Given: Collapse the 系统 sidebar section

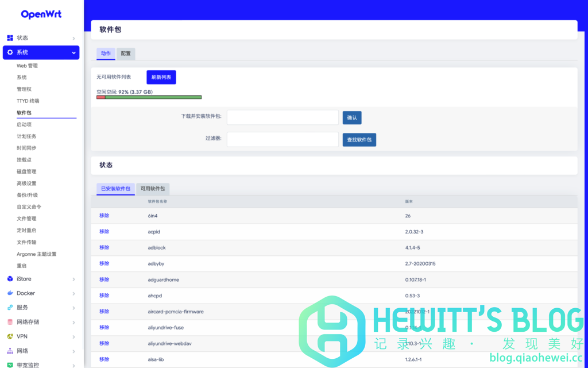Looking at the screenshot, I should 40,52.
